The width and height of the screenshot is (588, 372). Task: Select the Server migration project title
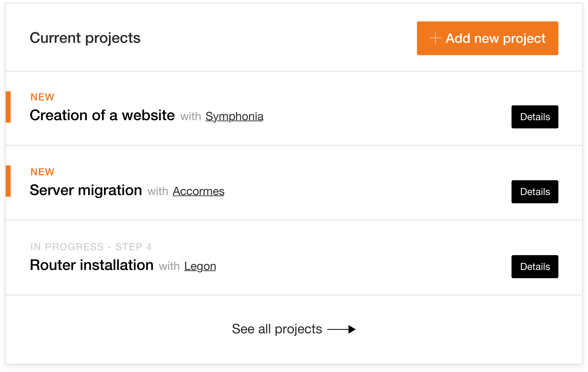click(x=86, y=190)
